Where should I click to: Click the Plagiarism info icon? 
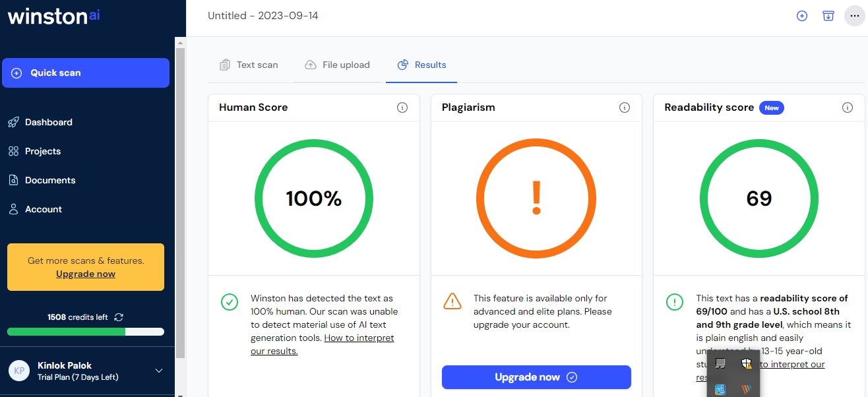[625, 107]
